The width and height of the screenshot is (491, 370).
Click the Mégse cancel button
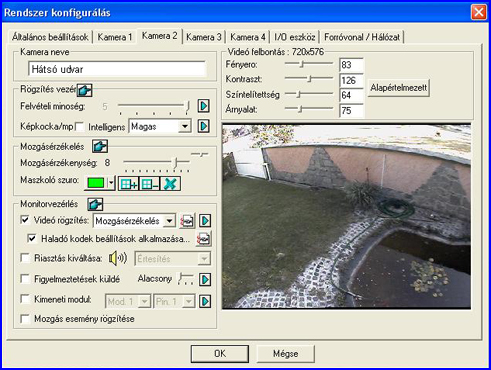pos(286,354)
